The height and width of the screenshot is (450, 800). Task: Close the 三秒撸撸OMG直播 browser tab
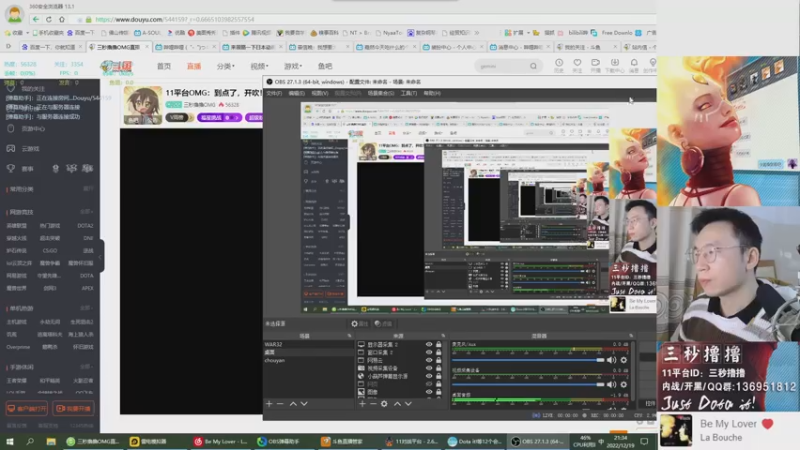point(147,46)
